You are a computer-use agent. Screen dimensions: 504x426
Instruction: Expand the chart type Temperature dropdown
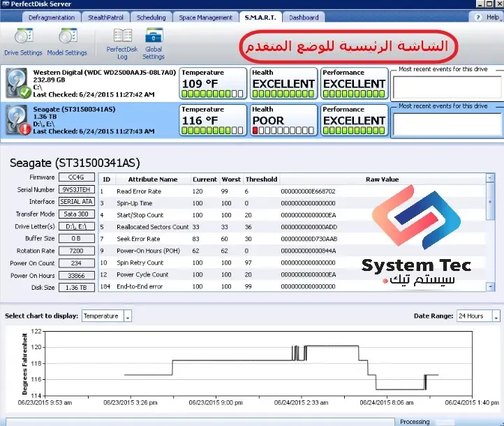click(x=128, y=316)
